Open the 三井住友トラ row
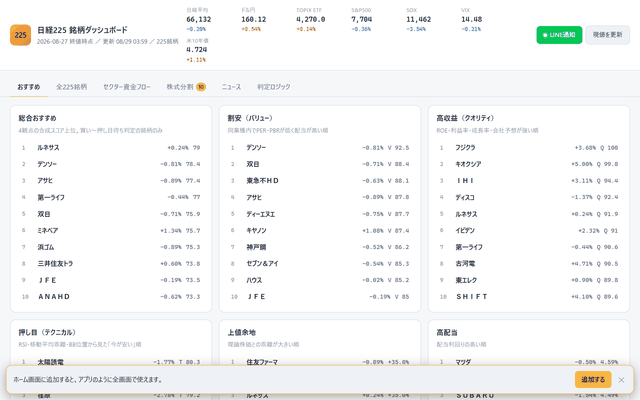 coord(111,264)
